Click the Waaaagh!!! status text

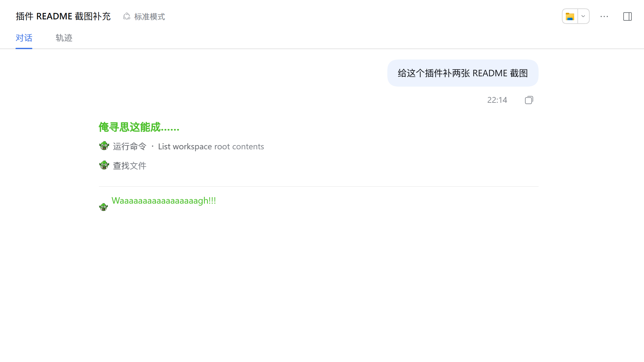point(164,201)
